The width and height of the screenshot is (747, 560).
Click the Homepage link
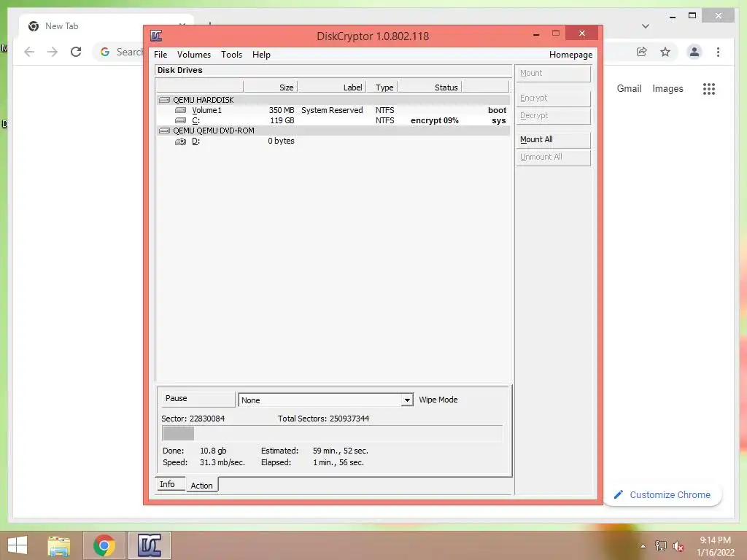pyautogui.click(x=570, y=55)
